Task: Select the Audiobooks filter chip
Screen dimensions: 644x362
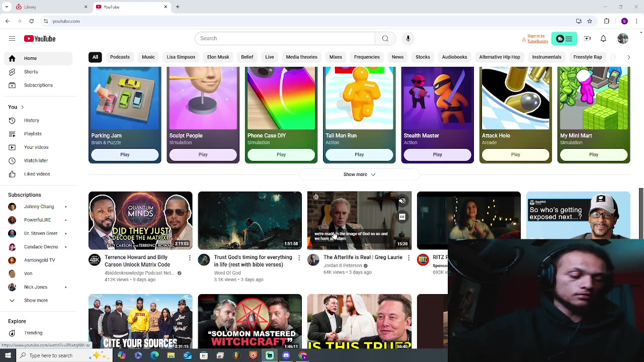Action: [454, 57]
